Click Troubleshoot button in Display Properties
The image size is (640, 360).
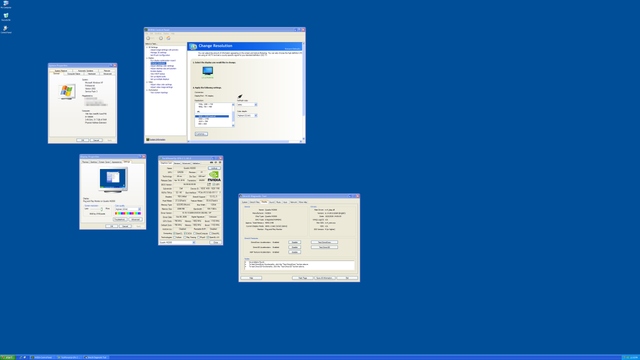pos(120,219)
